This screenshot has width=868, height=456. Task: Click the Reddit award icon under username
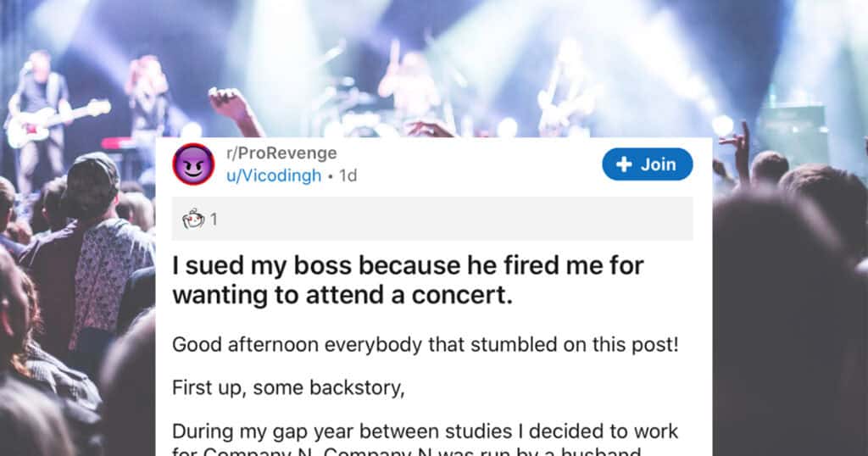(x=193, y=220)
